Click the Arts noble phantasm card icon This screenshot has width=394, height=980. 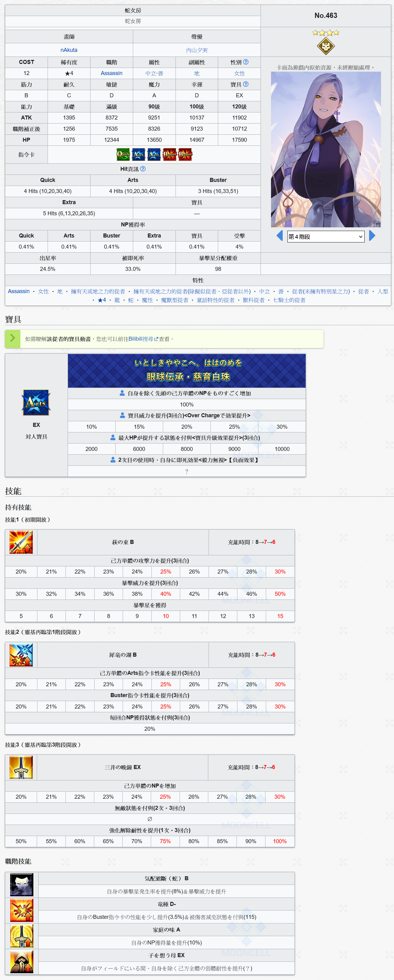[36, 402]
